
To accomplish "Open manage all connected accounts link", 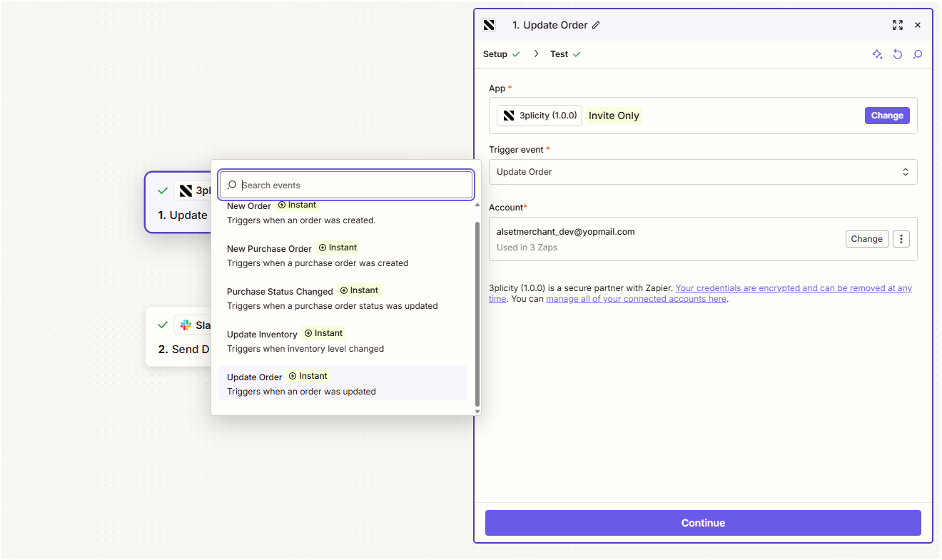I will click(636, 299).
